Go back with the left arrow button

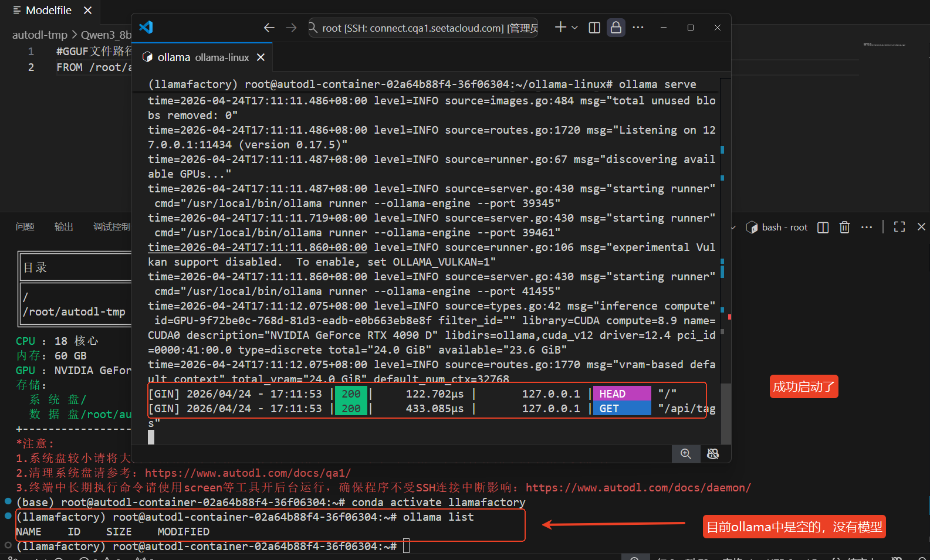click(269, 28)
